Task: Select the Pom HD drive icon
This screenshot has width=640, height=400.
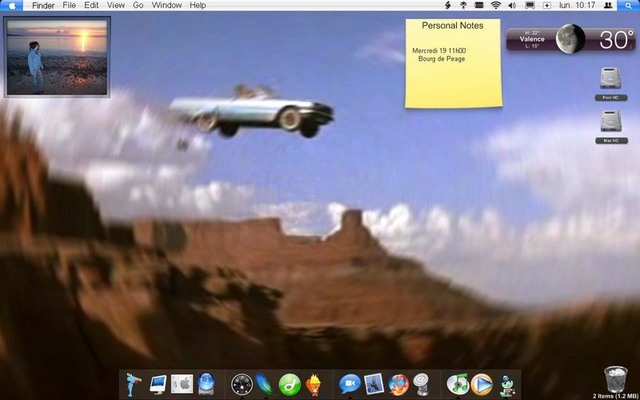Action: [x=611, y=78]
